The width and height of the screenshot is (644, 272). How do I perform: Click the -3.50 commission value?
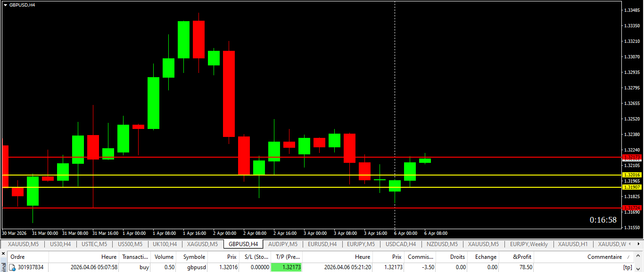tap(427, 267)
